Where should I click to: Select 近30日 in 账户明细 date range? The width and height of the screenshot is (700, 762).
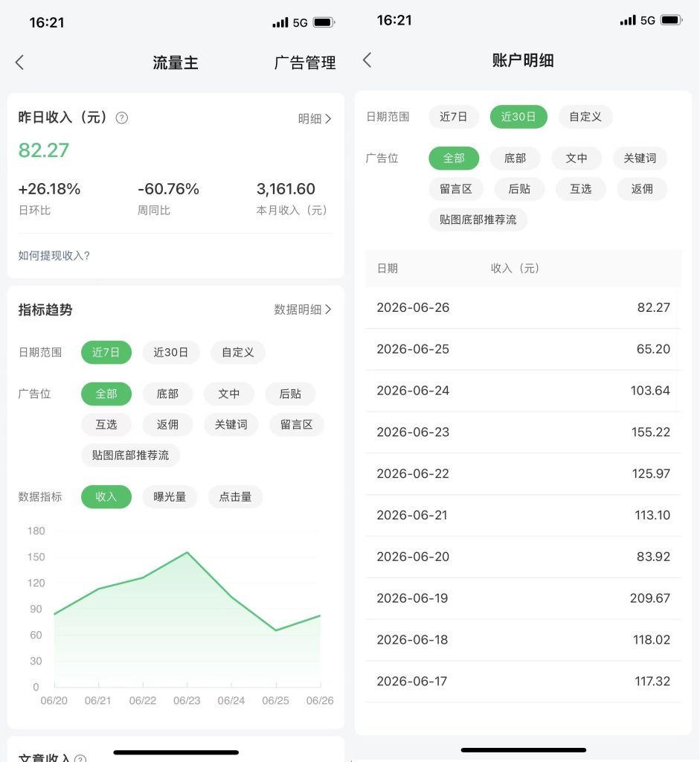pos(518,117)
